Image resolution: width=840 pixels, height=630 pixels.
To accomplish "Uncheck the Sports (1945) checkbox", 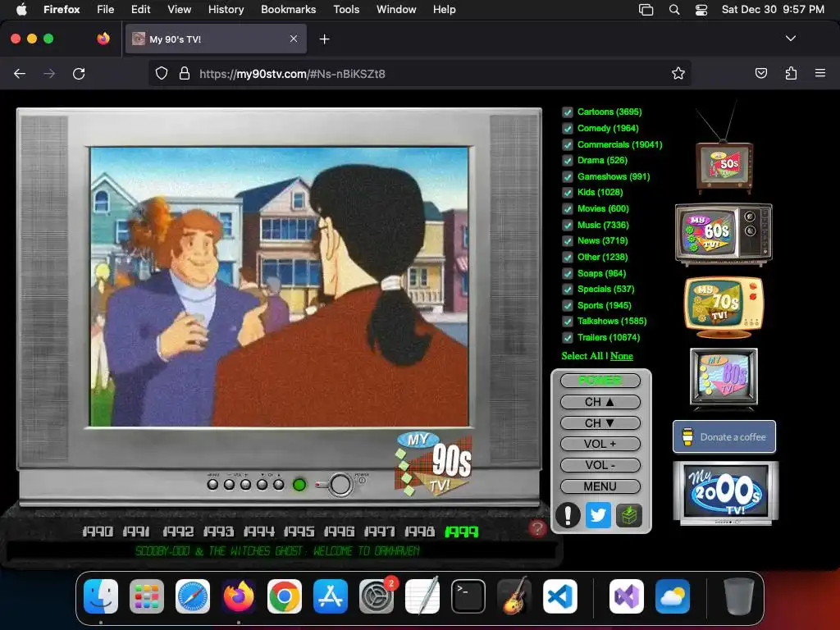I will tap(568, 305).
